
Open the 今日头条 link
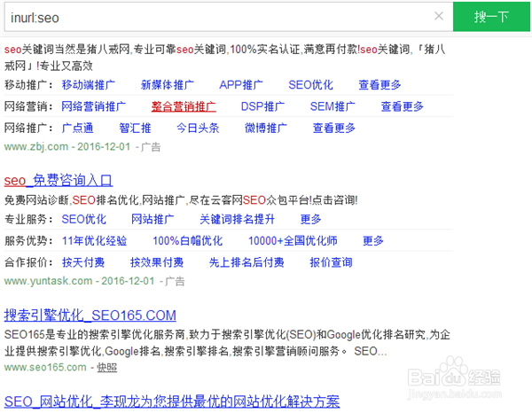coord(198,129)
